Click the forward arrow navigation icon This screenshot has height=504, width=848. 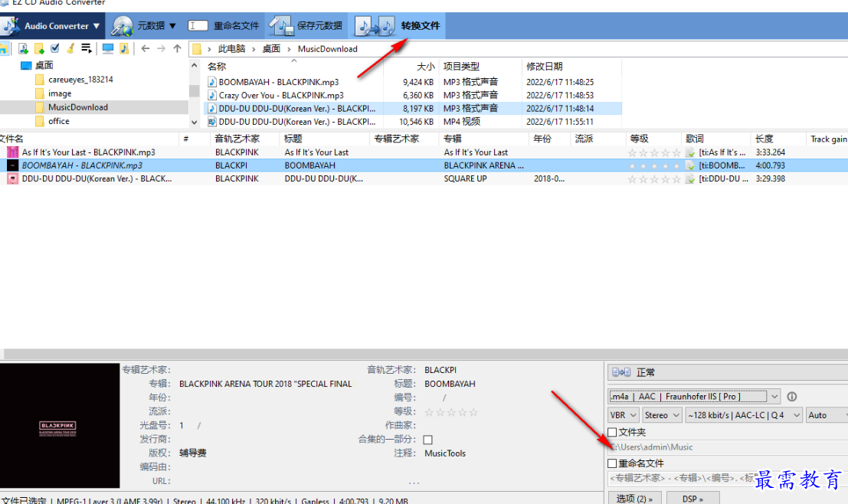(161, 49)
